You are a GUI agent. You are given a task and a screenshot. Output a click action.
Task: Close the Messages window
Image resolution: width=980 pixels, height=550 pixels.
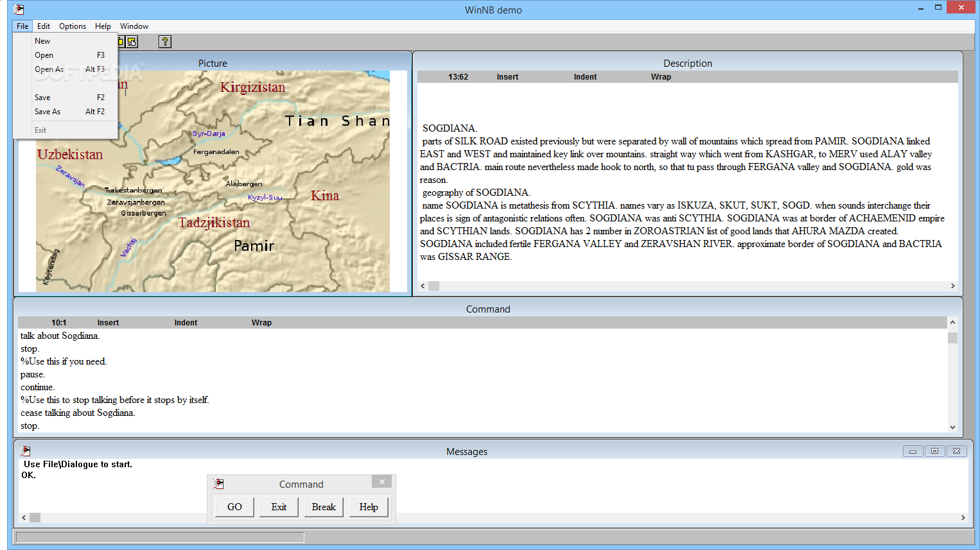point(956,451)
